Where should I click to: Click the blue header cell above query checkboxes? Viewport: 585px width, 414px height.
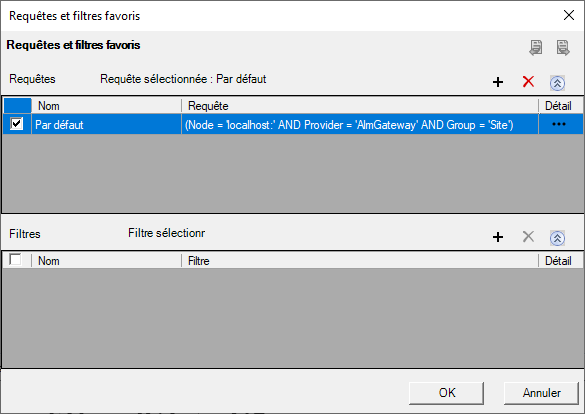18,106
